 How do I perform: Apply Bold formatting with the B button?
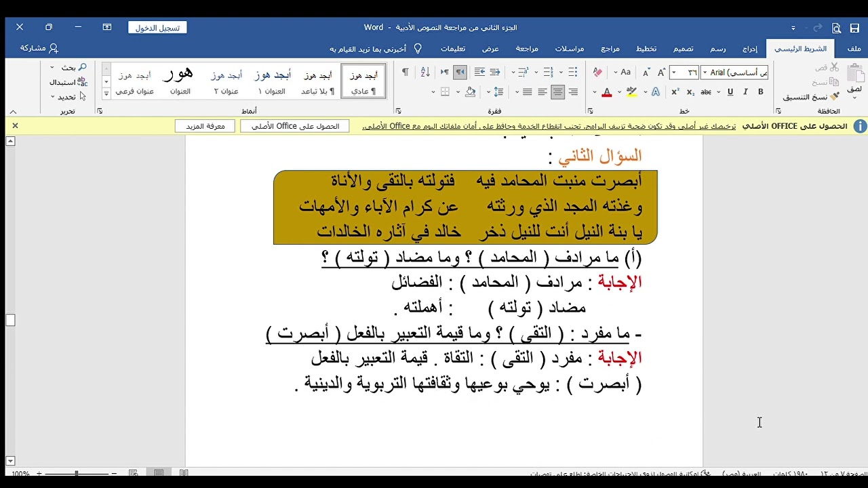[x=761, y=92]
